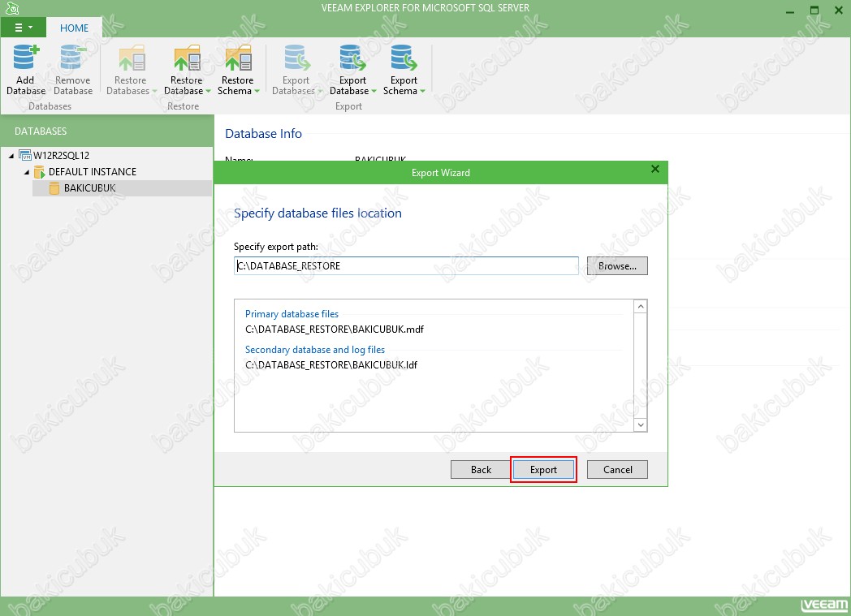Image resolution: width=851 pixels, height=616 pixels.
Task: Close the Veeam Explorer window
Action: tap(839, 11)
